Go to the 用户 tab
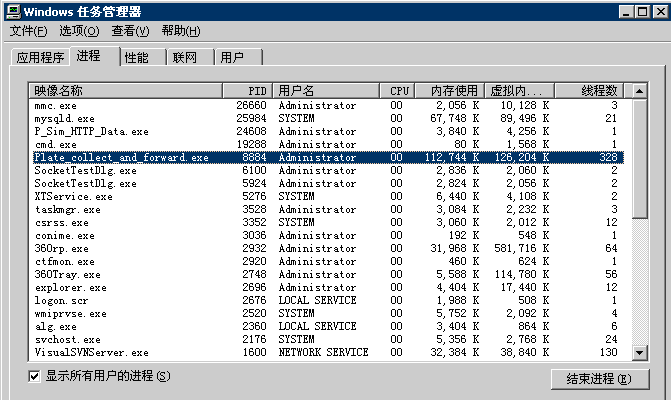 (x=238, y=57)
